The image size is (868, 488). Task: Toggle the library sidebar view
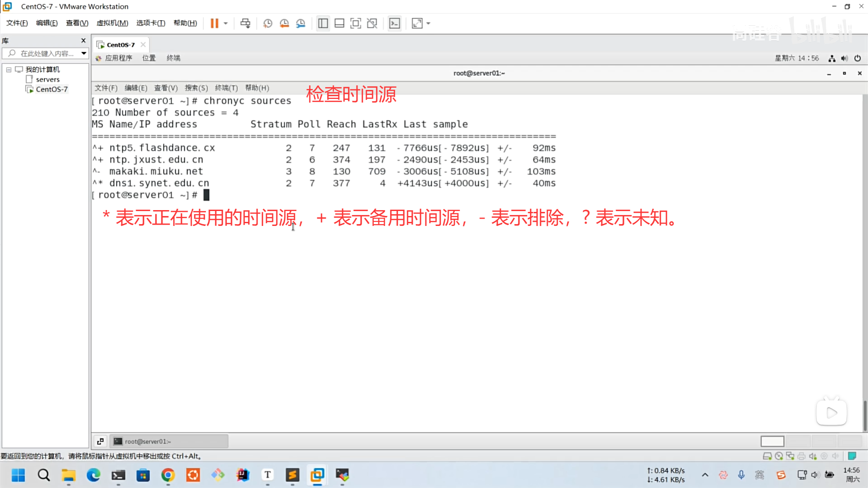323,23
